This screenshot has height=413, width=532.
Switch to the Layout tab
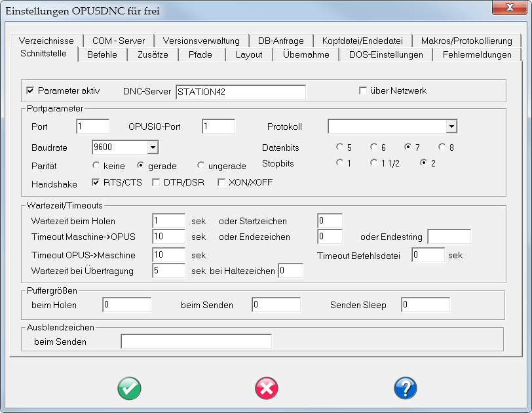pyautogui.click(x=249, y=54)
